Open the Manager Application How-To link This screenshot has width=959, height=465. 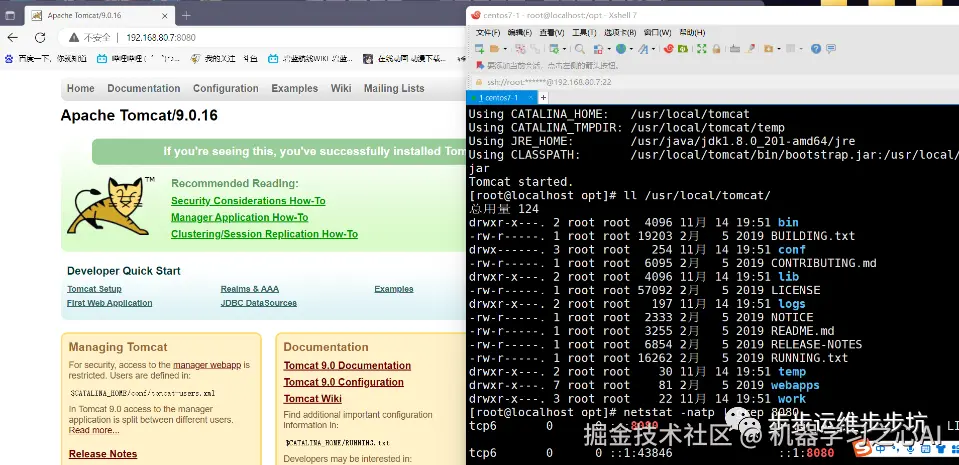coord(240,217)
